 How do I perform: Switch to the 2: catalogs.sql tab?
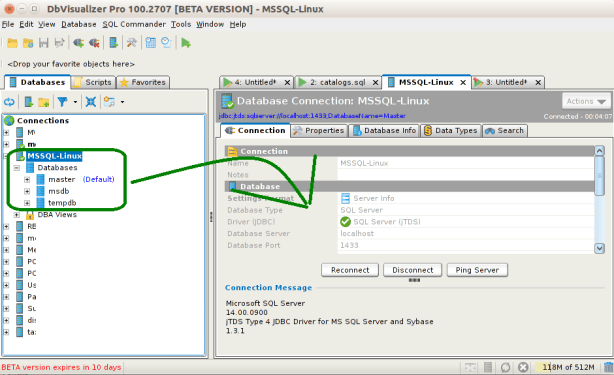[338, 82]
